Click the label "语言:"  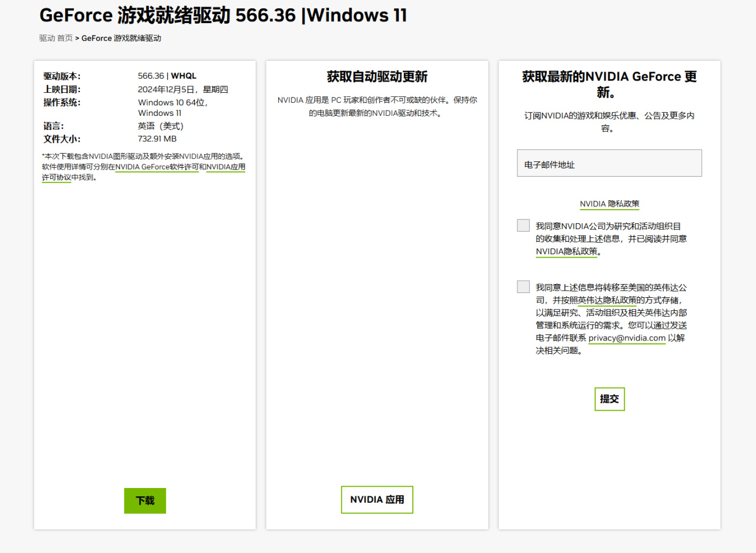(x=54, y=126)
